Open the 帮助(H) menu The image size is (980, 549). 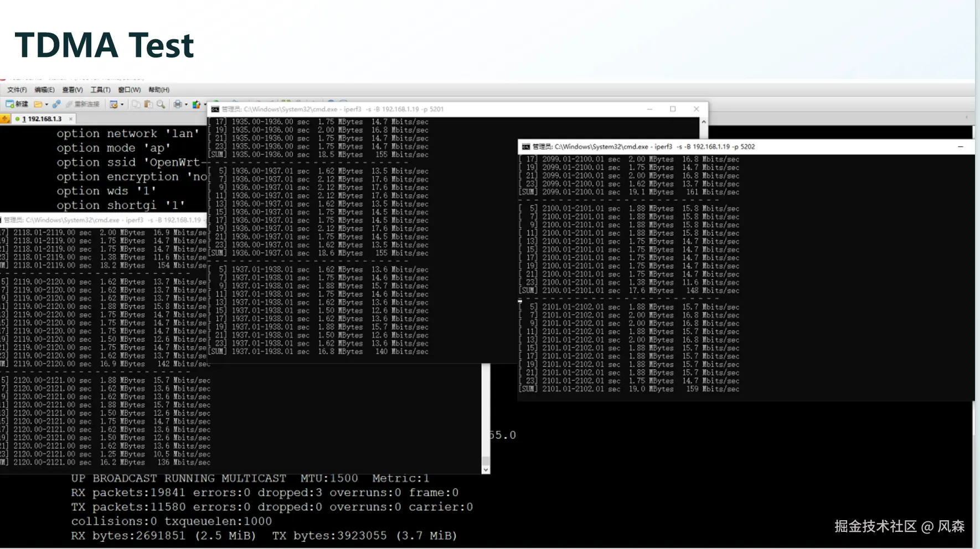click(x=159, y=90)
